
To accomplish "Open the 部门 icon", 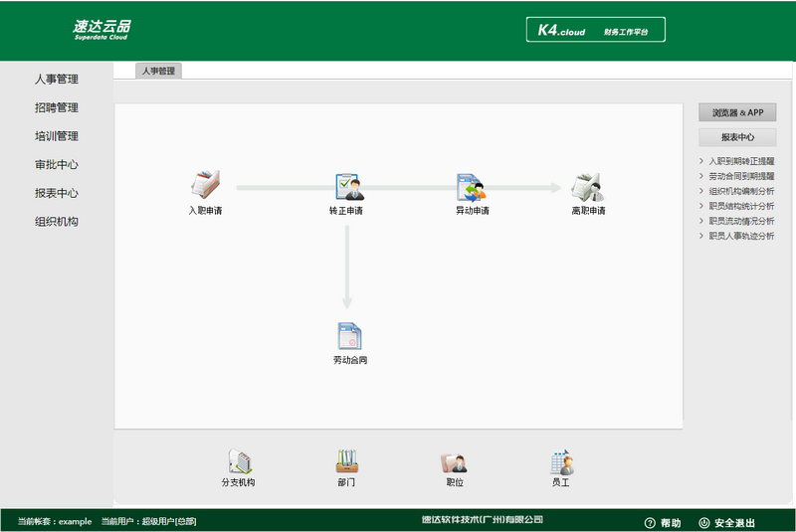I will 346,462.
